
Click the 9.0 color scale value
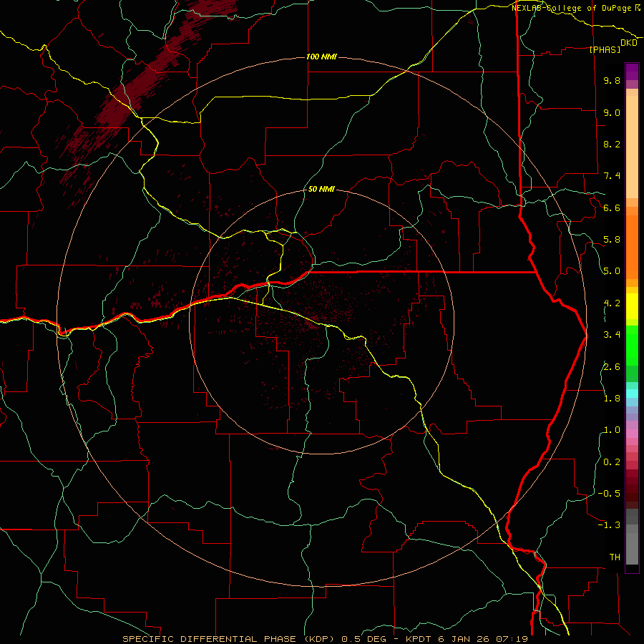click(612, 112)
